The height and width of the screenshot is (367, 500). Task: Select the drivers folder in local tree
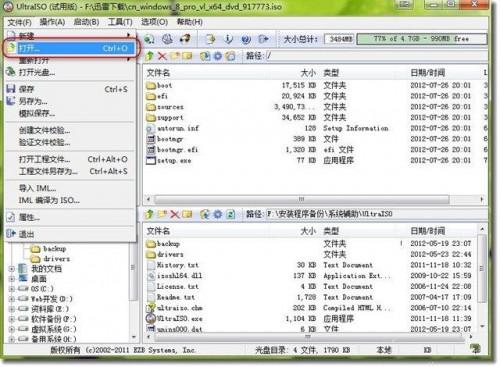click(x=56, y=259)
